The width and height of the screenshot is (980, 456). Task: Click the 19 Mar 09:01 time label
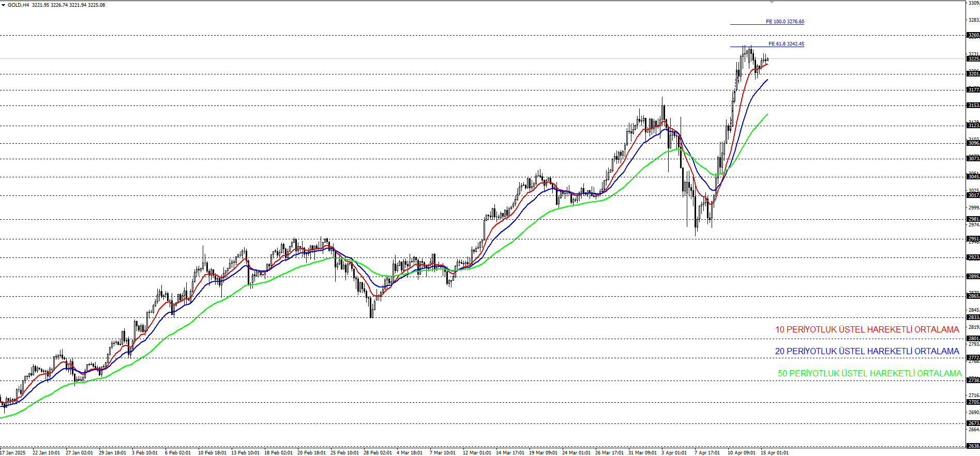point(543,452)
